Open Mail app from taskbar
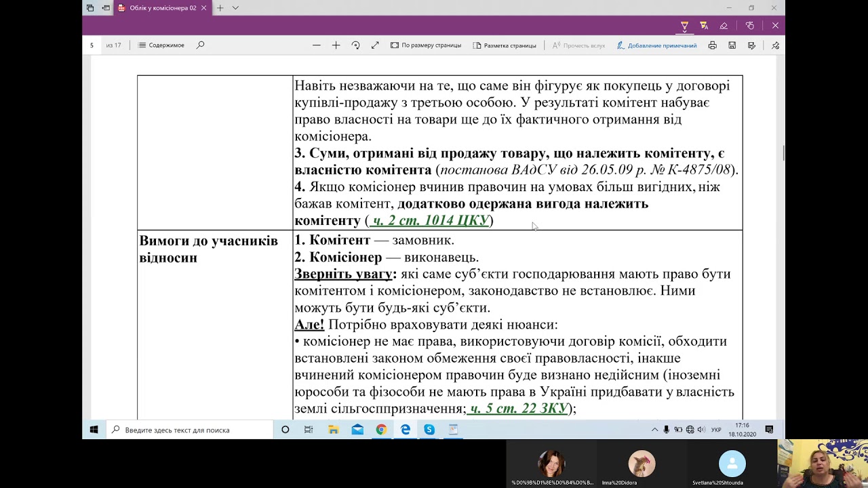This screenshot has height=488, width=868. pyautogui.click(x=357, y=430)
